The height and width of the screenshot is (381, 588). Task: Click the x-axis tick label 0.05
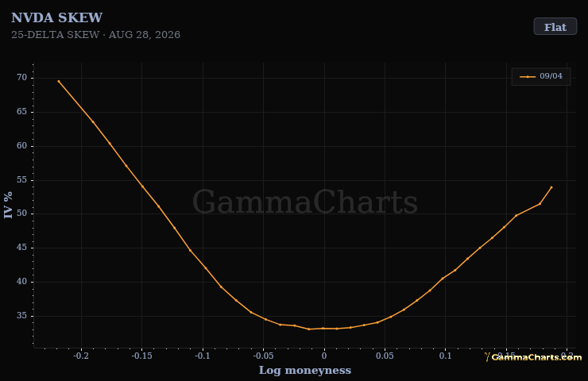point(385,356)
